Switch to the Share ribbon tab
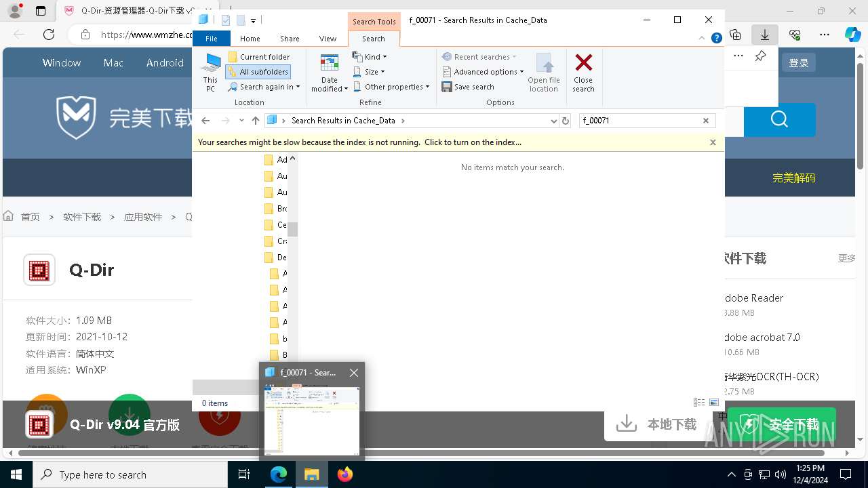The image size is (868, 488). pyautogui.click(x=290, y=39)
